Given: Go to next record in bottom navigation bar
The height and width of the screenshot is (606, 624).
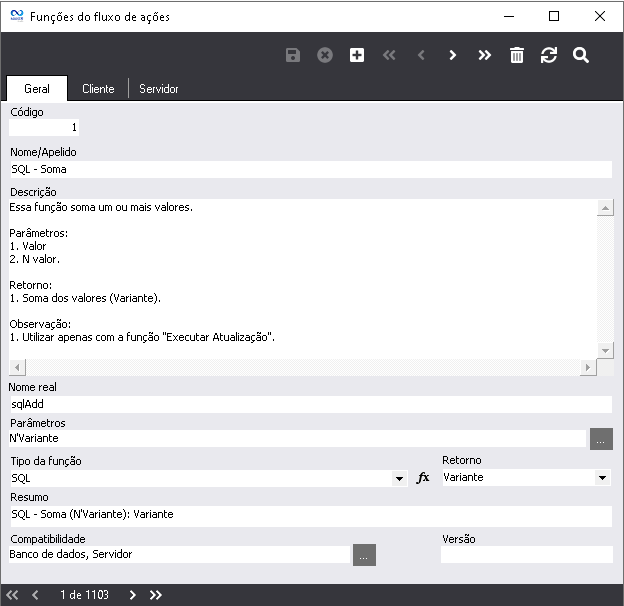Looking at the screenshot, I should click(x=133, y=595).
